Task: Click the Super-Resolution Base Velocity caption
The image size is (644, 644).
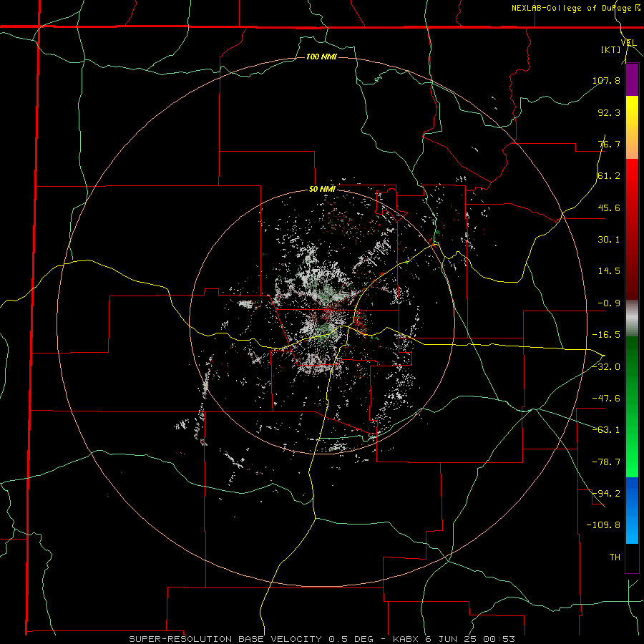Action: click(x=321, y=639)
